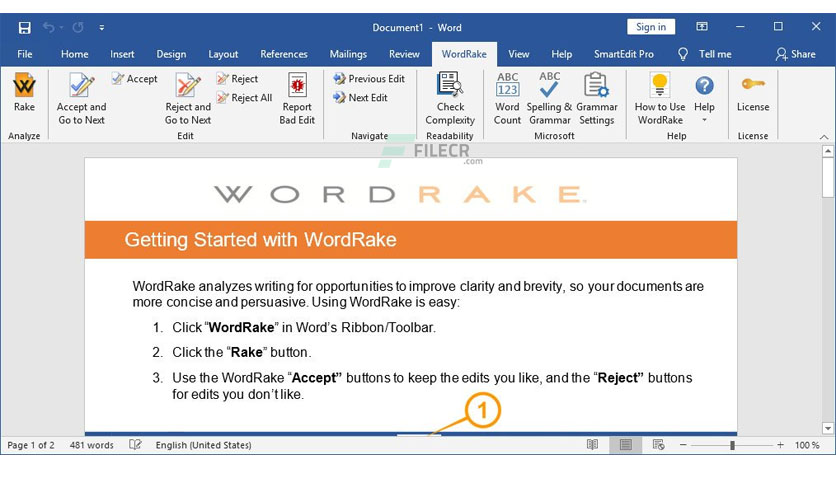Click Accept and Go to Next
The width and height of the screenshot is (836, 484).
tap(81, 99)
